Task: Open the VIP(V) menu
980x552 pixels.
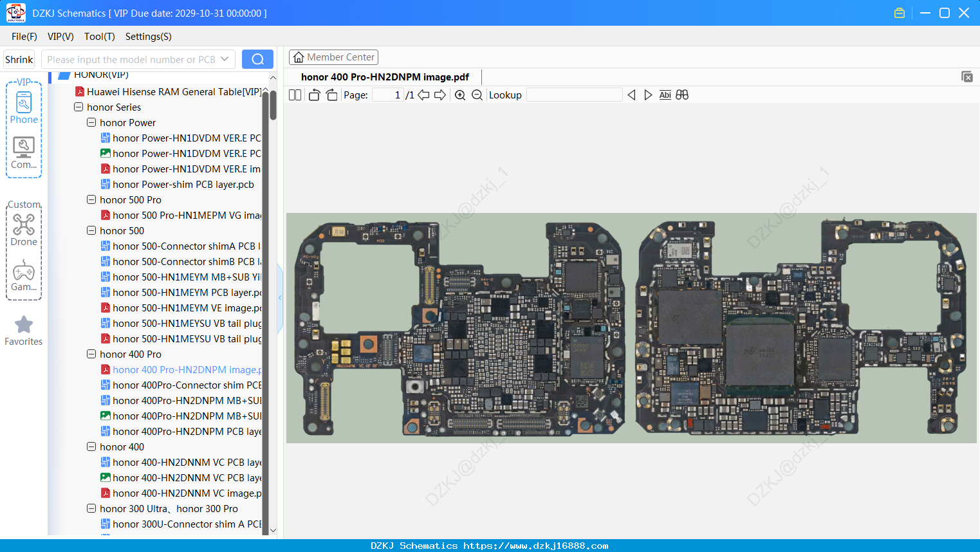Action: click(x=60, y=37)
